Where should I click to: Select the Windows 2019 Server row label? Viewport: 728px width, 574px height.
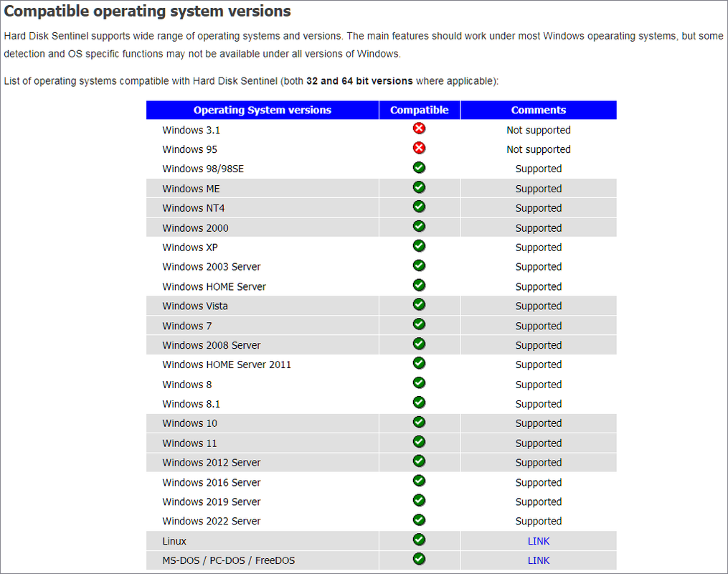212,502
